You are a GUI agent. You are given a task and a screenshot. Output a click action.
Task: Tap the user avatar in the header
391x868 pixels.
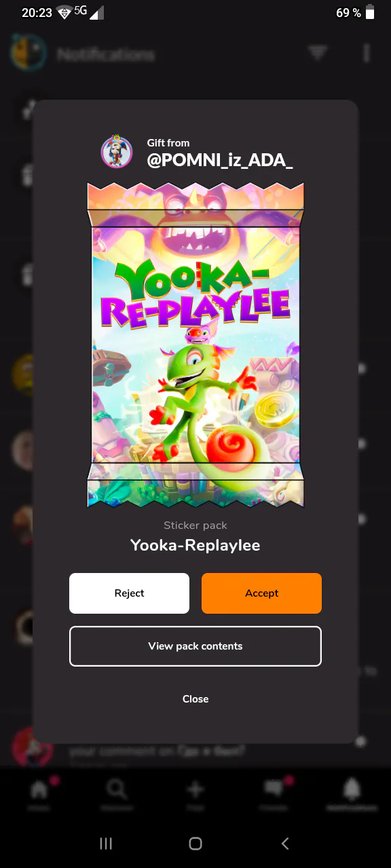[28, 53]
